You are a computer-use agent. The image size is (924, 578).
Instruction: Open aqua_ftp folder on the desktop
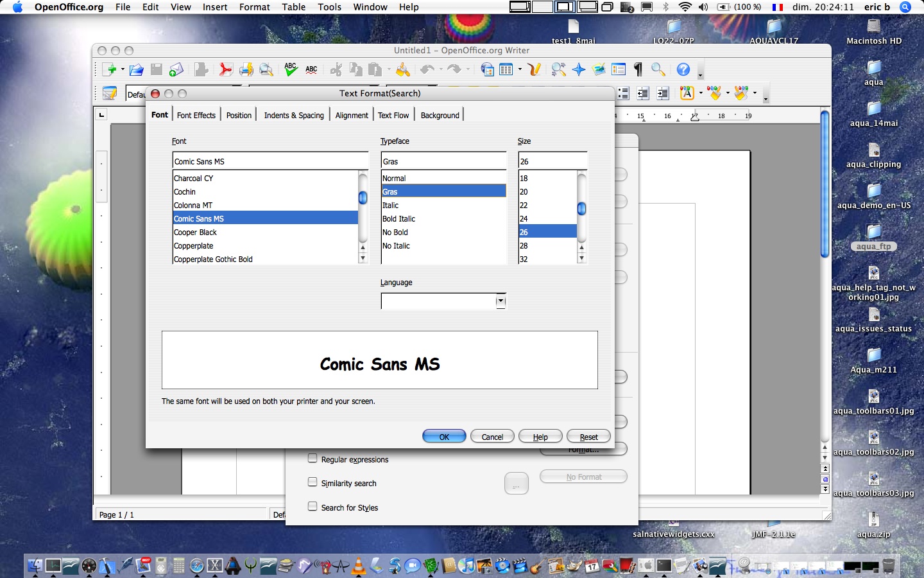point(873,236)
